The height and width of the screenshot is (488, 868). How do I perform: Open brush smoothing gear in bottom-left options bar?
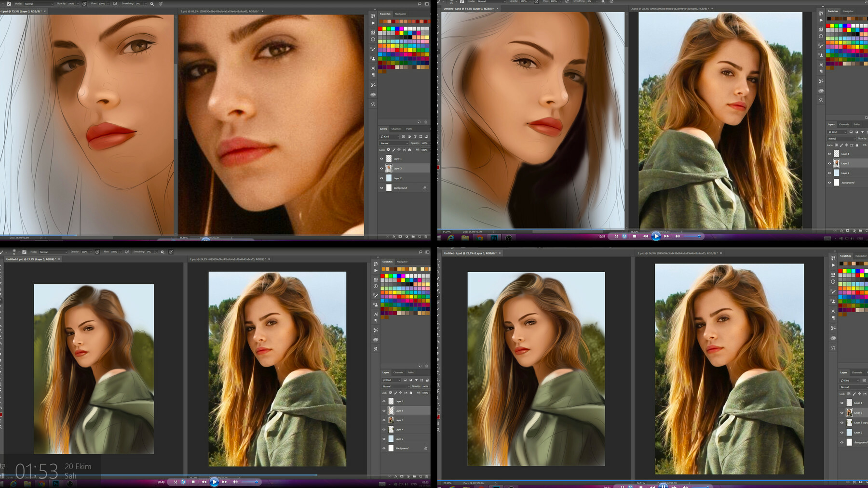pyautogui.click(x=163, y=252)
